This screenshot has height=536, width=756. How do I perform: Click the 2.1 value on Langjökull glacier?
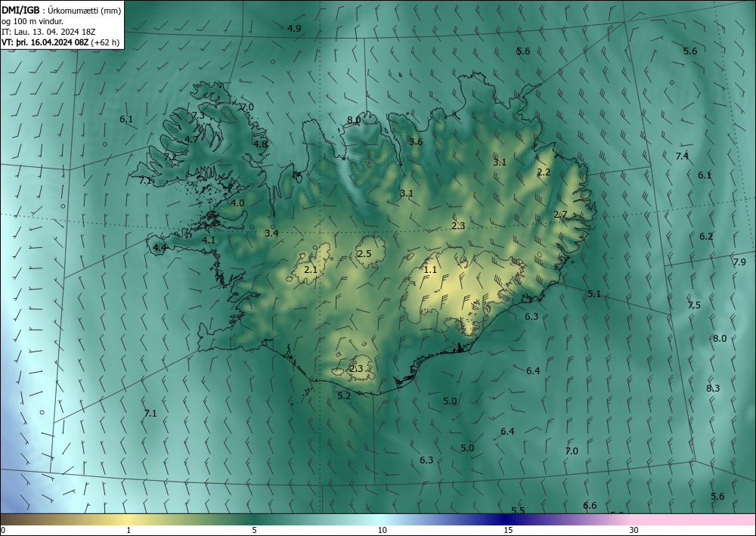[x=311, y=269]
